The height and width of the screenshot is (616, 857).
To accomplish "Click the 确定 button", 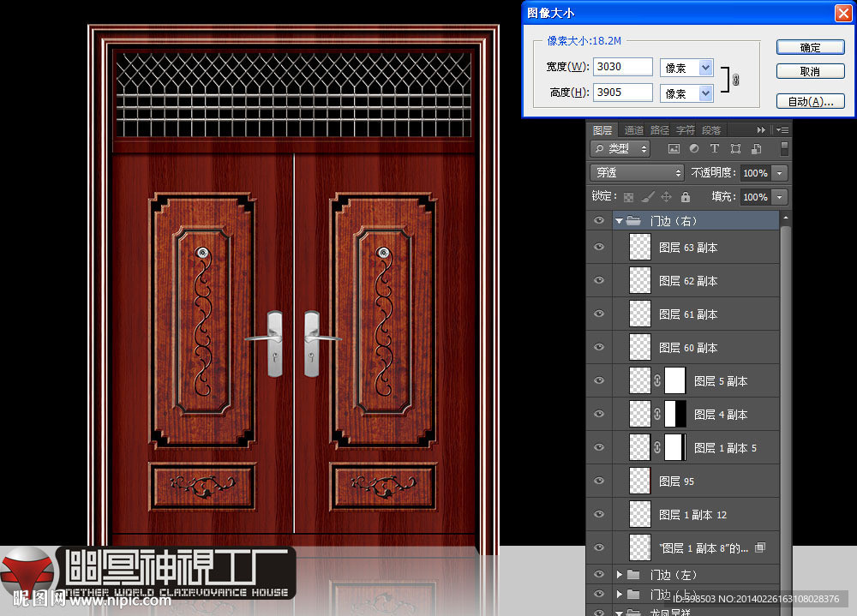I will [x=811, y=48].
